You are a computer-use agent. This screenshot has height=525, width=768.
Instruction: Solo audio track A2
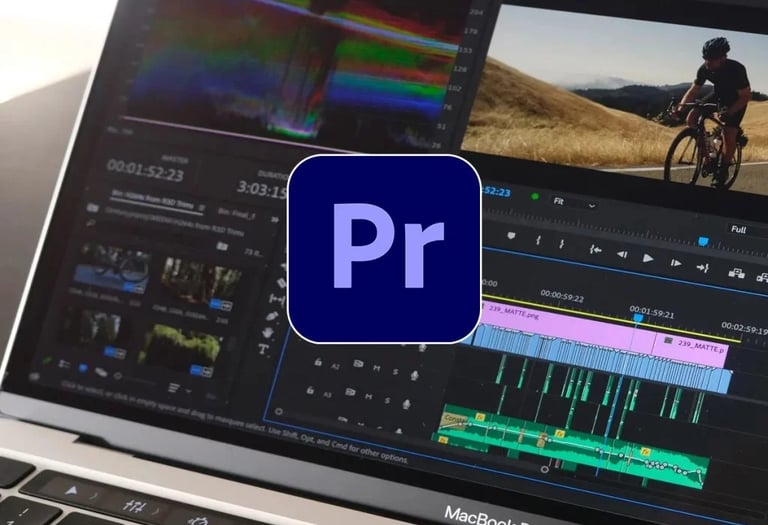(395, 372)
